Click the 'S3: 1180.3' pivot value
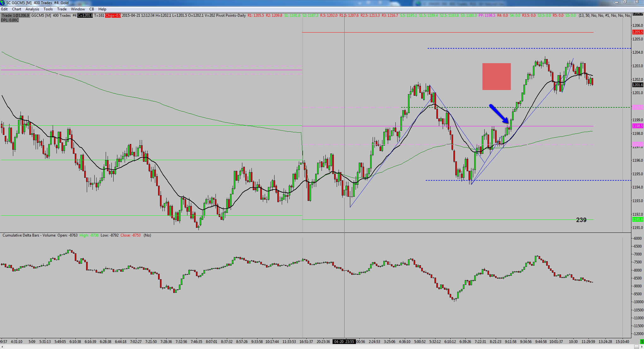Image resolution: width=644 pixels, height=349 pixels. coord(469,15)
